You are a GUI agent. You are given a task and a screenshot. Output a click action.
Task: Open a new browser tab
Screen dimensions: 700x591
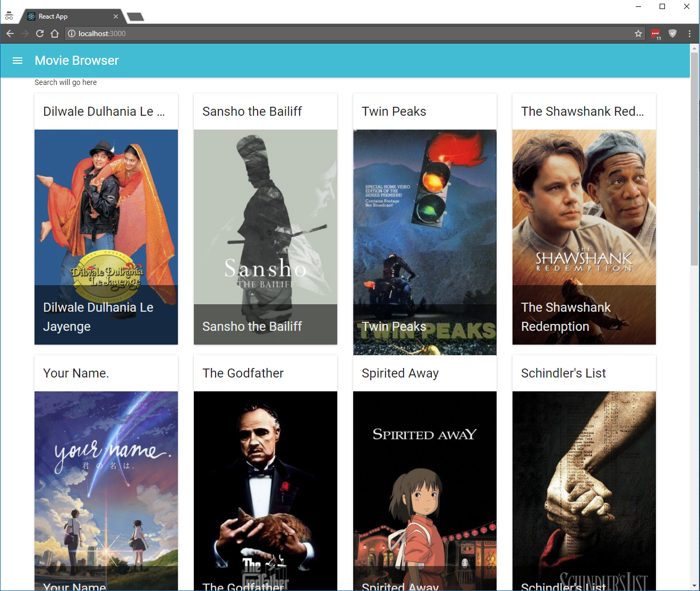point(135,16)
